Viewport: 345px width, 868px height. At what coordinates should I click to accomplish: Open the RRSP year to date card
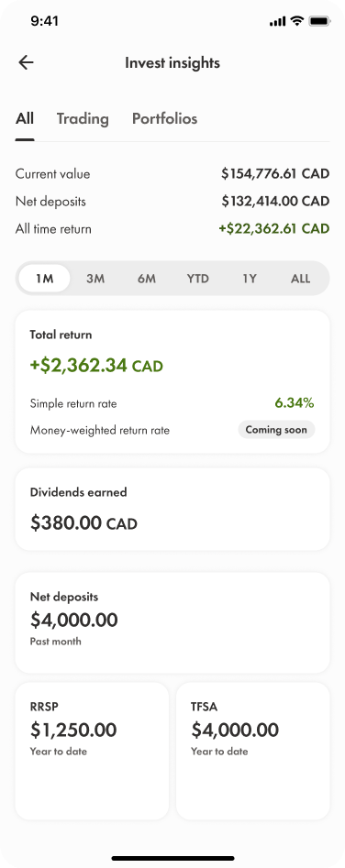[x=92, y=752]
